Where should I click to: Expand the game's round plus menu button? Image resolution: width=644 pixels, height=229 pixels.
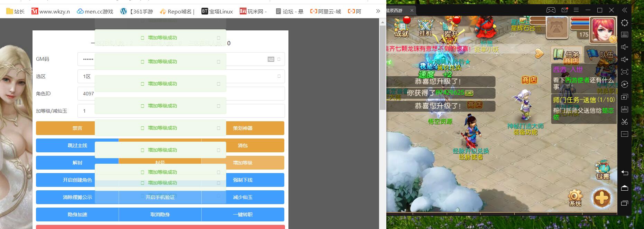pos(601,198)
